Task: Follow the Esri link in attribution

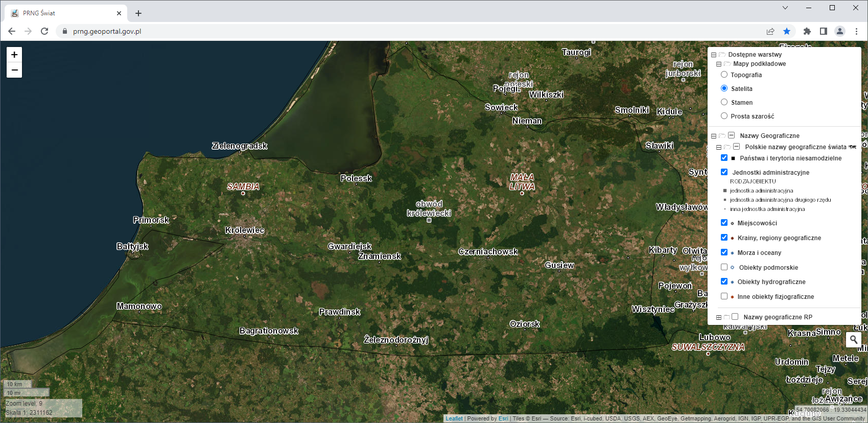Action: click(x=503, y=418)
